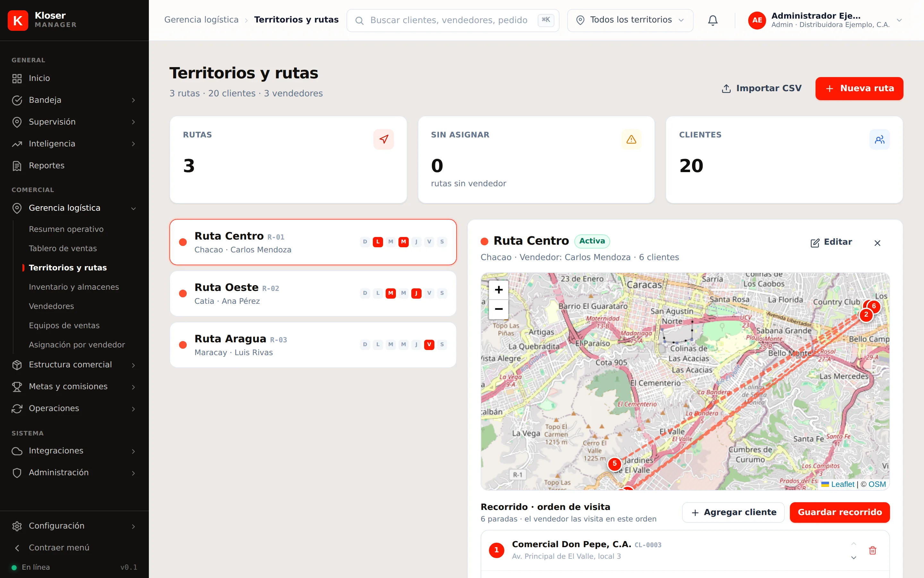Zoom in on the route map
This screenshot has height=578, width=924.
coord(498,290)
